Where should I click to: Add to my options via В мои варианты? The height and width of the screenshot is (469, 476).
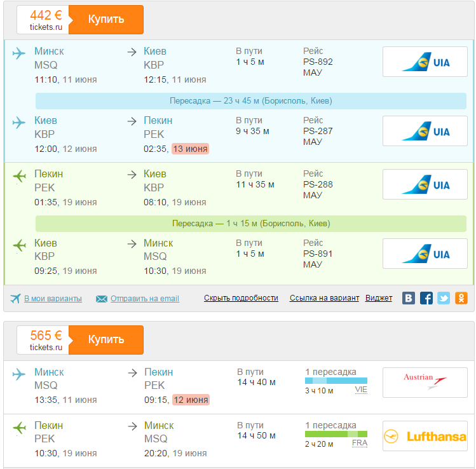(53, 299)
